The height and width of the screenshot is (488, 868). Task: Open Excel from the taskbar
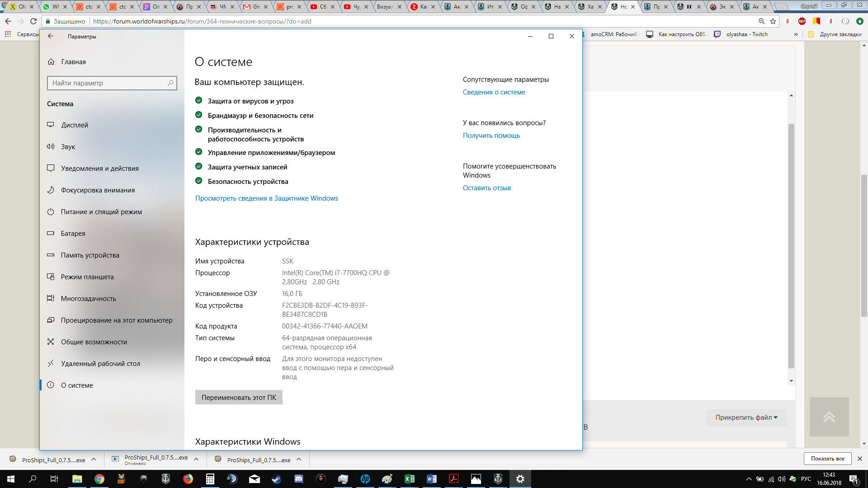(409, 479)
